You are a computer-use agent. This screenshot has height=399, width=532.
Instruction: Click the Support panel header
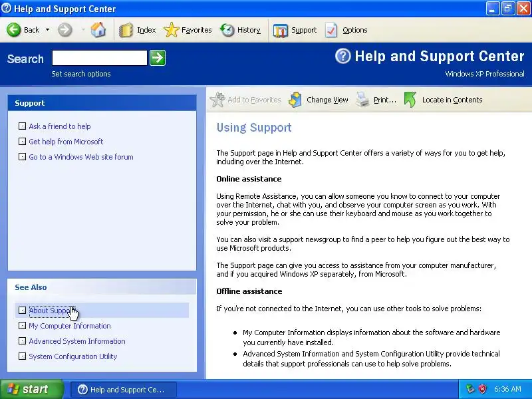[x=102, y=103]
